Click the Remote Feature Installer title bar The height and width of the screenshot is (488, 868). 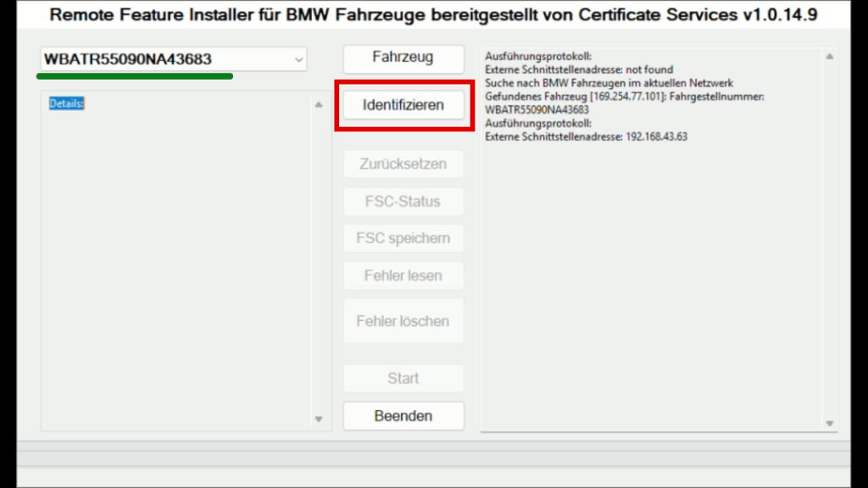click(434, 14)
